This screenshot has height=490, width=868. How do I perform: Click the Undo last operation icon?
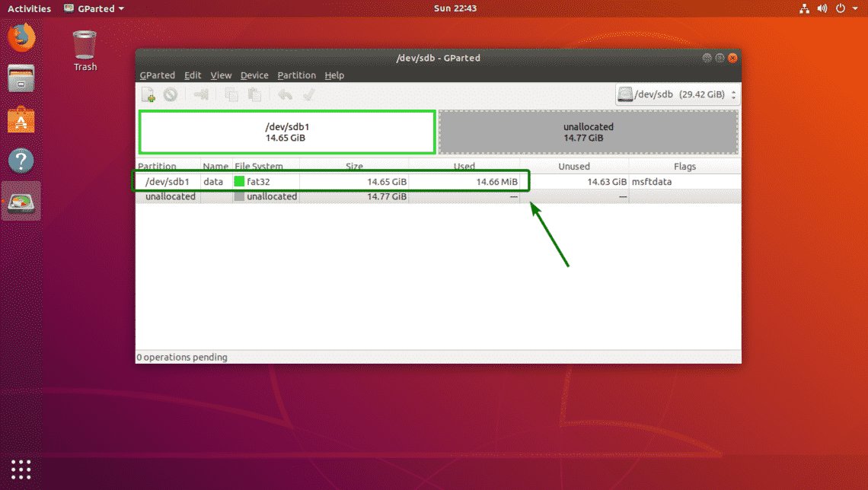coord(285,94)
